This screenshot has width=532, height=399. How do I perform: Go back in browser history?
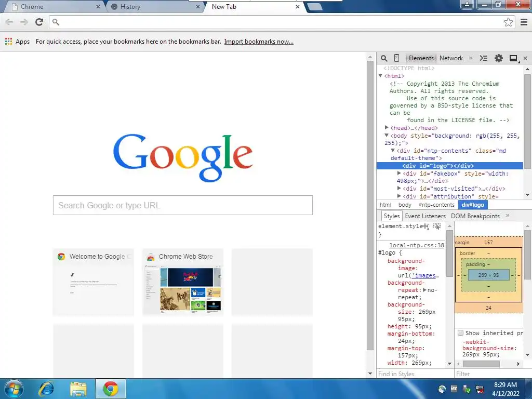coord(9,22)
